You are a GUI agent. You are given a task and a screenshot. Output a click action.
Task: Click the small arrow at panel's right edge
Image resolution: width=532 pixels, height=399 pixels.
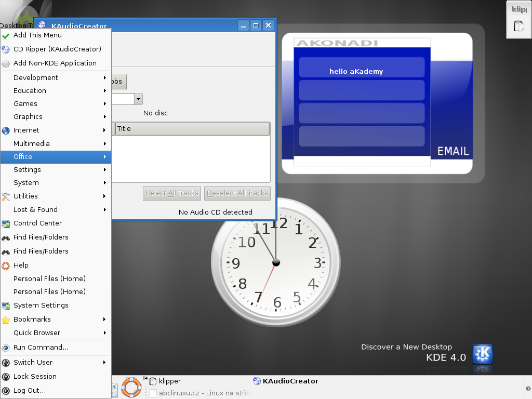tap(528, 389)
